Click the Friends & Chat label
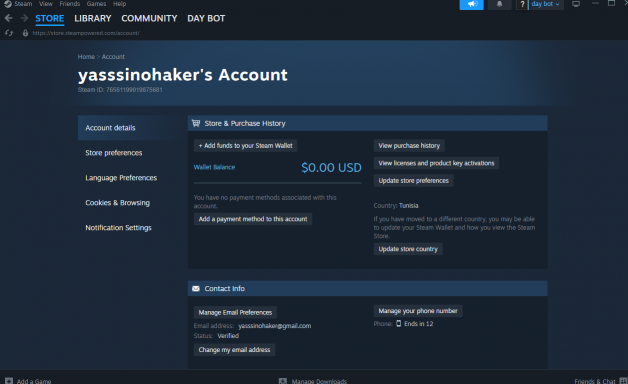This screenshot has height=384, width=628. (x=595, y=381)
